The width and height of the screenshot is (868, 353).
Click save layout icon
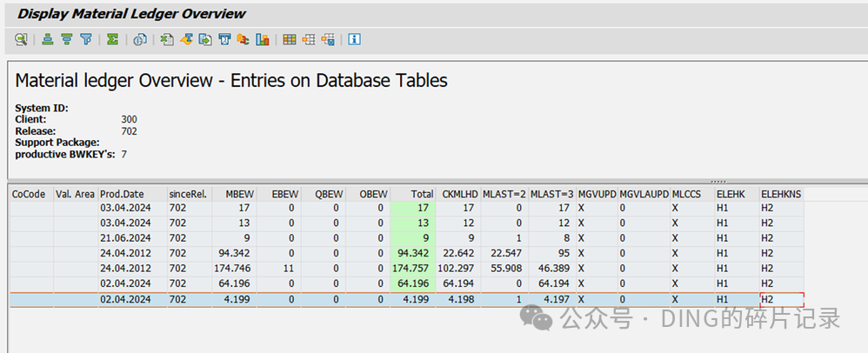[x=328, y=39]
